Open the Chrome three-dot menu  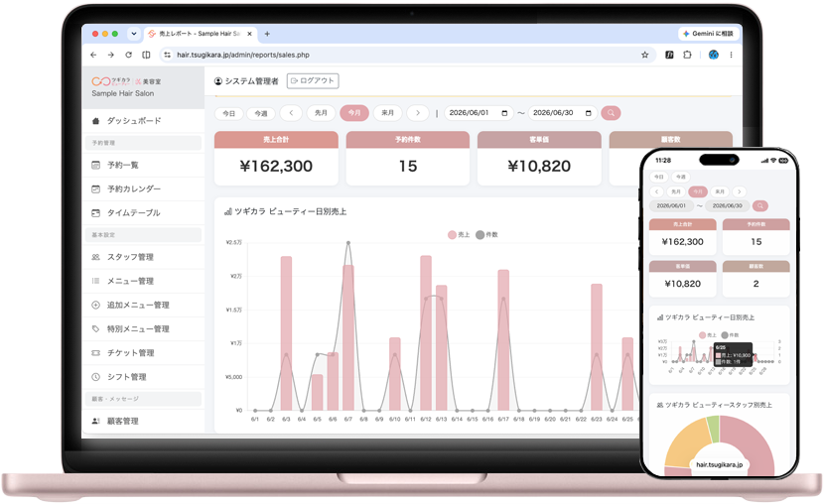coord(731,55)
